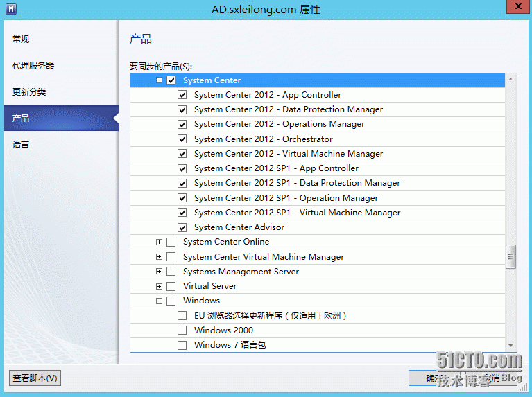Uncheck System Center 2012 - Data Protection Manager

pos(182,109)
